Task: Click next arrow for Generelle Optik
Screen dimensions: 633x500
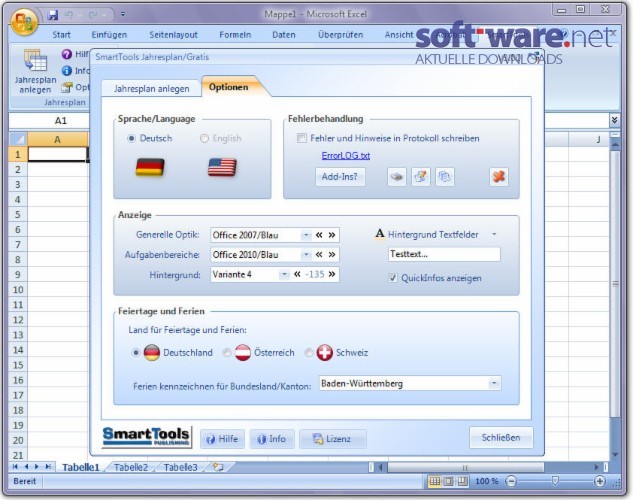Action: [332, 235]
